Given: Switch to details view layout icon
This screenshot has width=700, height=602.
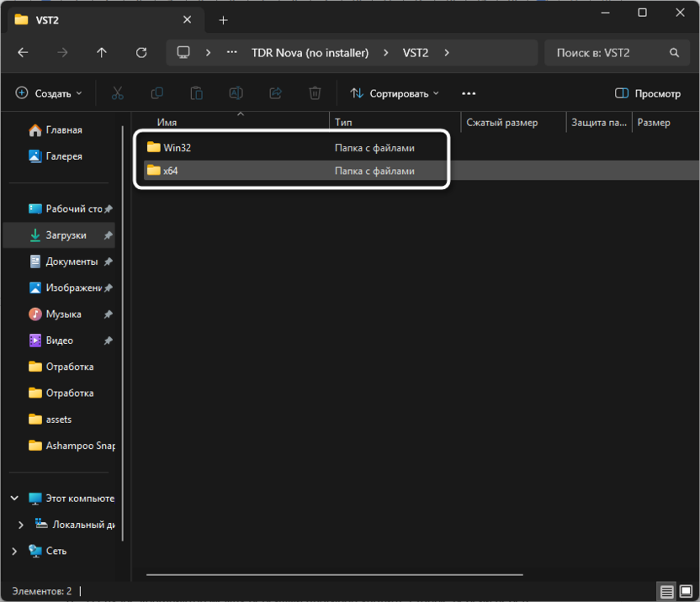Looking at the screenshot, I should point(666,592).
